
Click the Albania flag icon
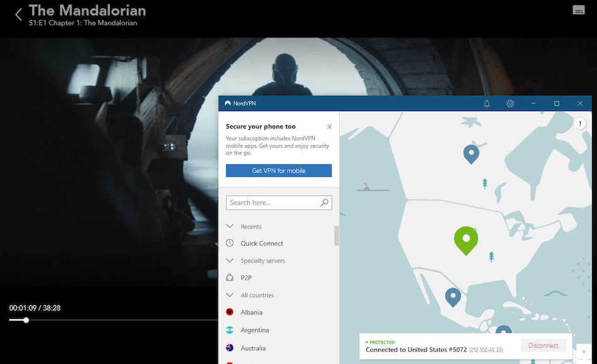coord(229,312)
